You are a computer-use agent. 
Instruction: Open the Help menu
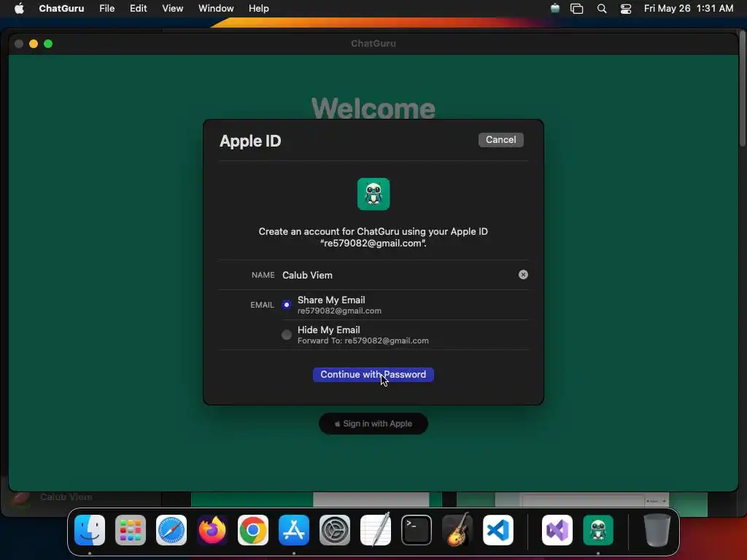[x=259, y=8]
